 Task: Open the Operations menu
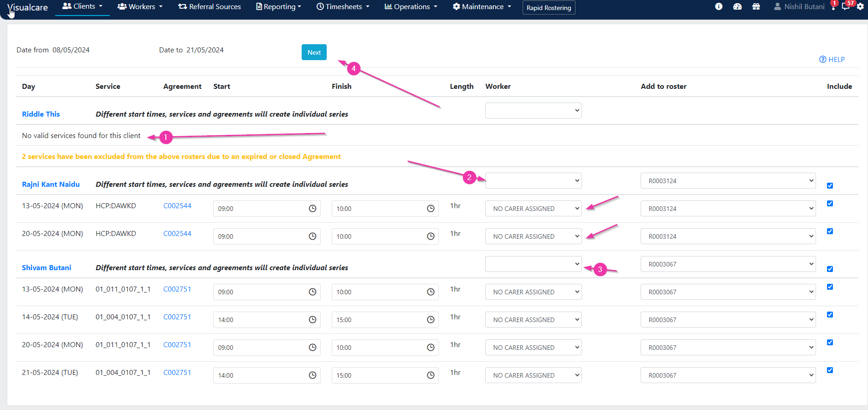[411, 6]
